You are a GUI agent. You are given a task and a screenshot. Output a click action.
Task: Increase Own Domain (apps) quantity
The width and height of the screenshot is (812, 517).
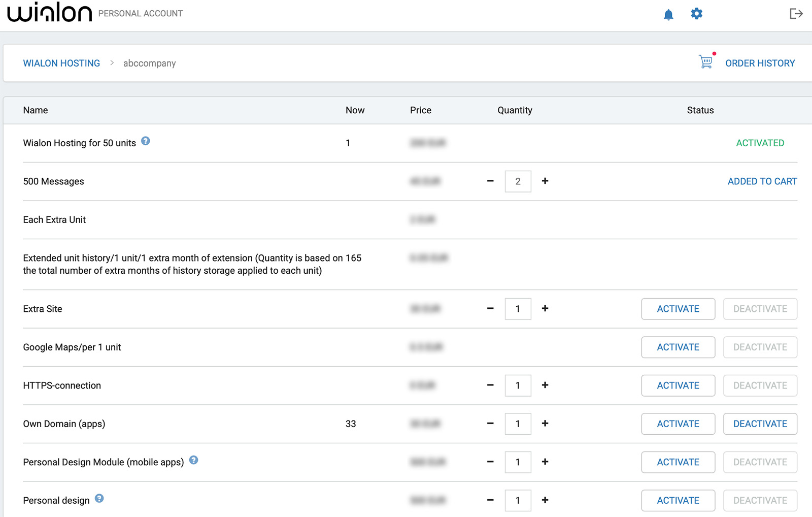(x=545, y=424)
